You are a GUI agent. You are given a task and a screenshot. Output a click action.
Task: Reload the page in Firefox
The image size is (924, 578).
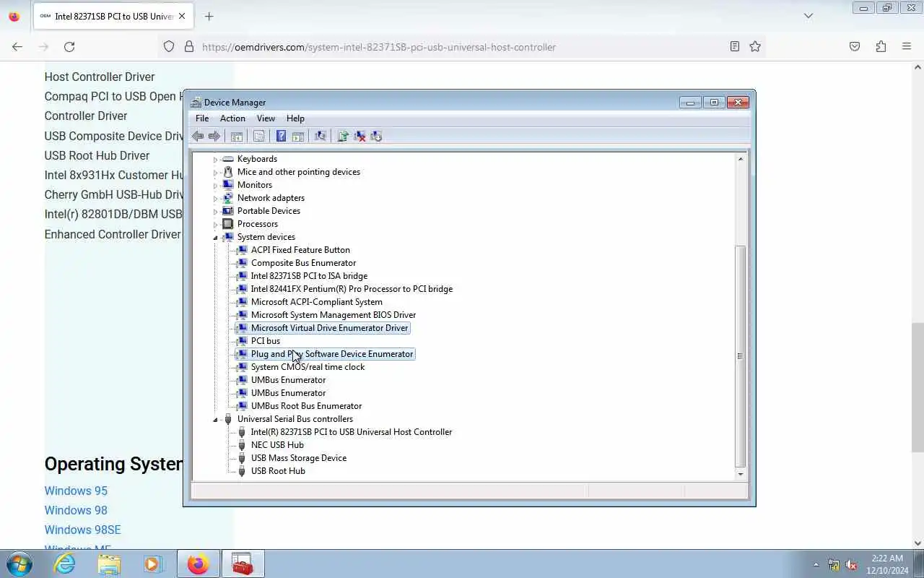(69, 46)
